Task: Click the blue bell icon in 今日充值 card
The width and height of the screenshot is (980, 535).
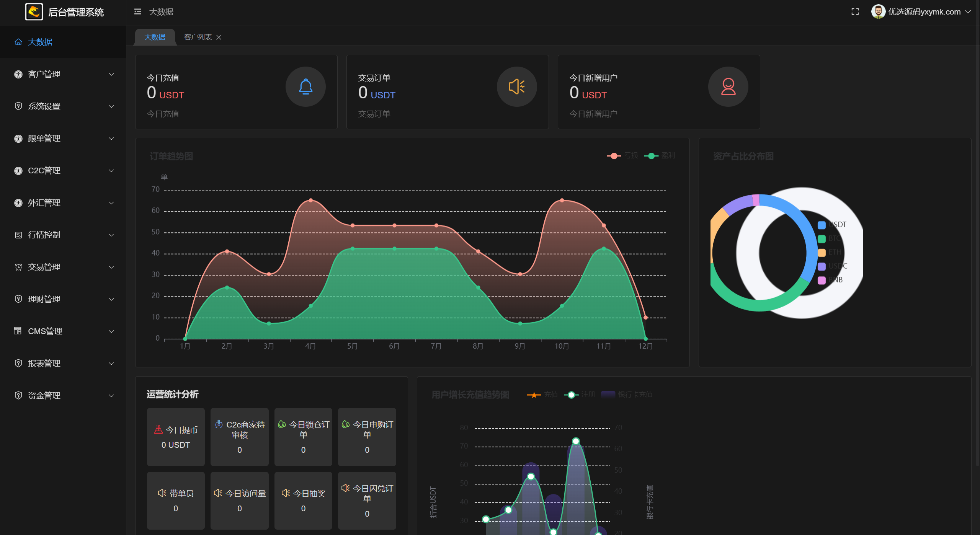Action: [x=305, y=86]
